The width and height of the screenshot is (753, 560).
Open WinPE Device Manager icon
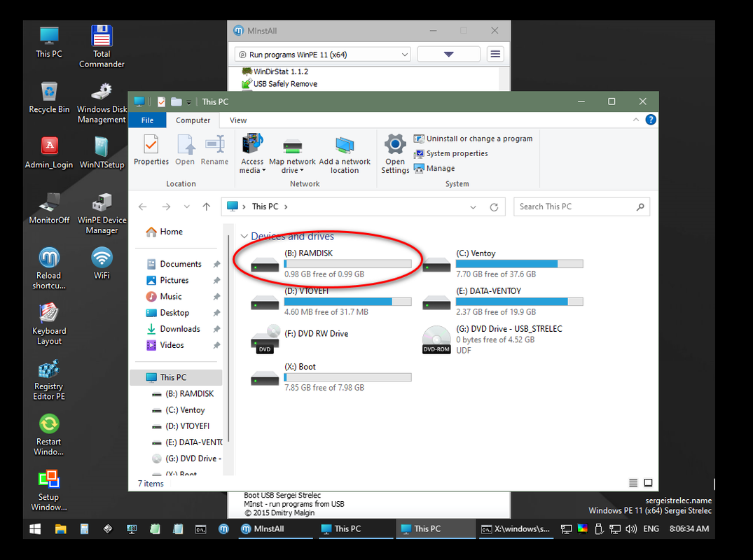102,213
